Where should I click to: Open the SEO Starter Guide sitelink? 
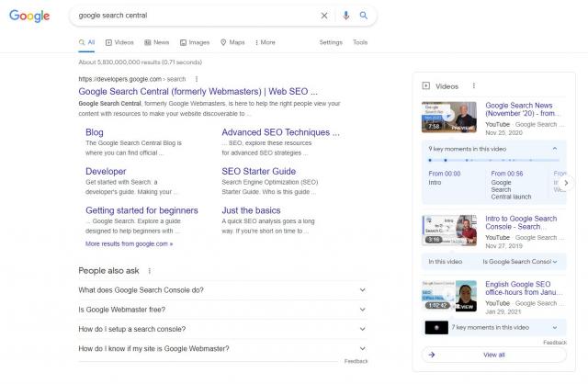click(x=258, y=171)
